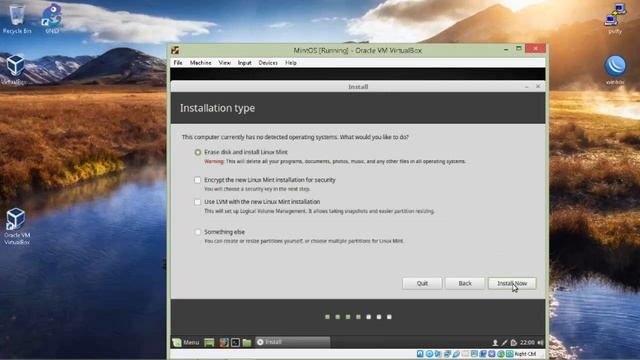Open the volume speaker icon in Mint panel
This screenshot has height=360, width=640.
[540, 342]
